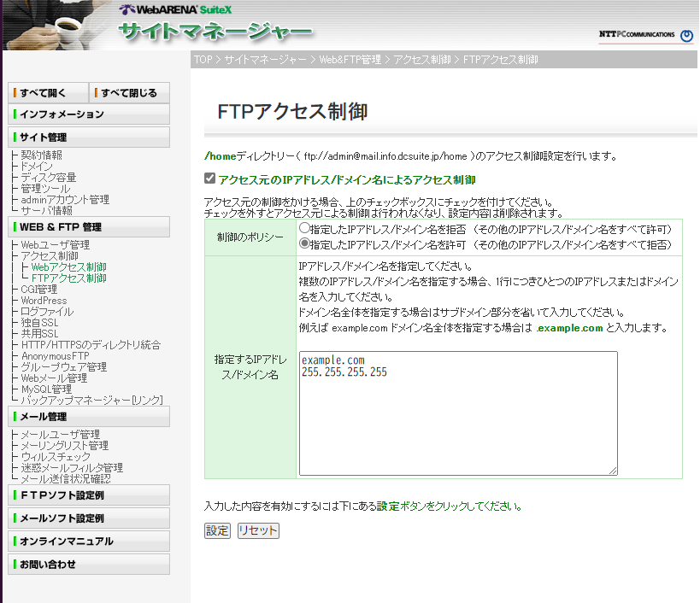Toggle the メール管理 section header
The image size is (700, 603).
89,416
